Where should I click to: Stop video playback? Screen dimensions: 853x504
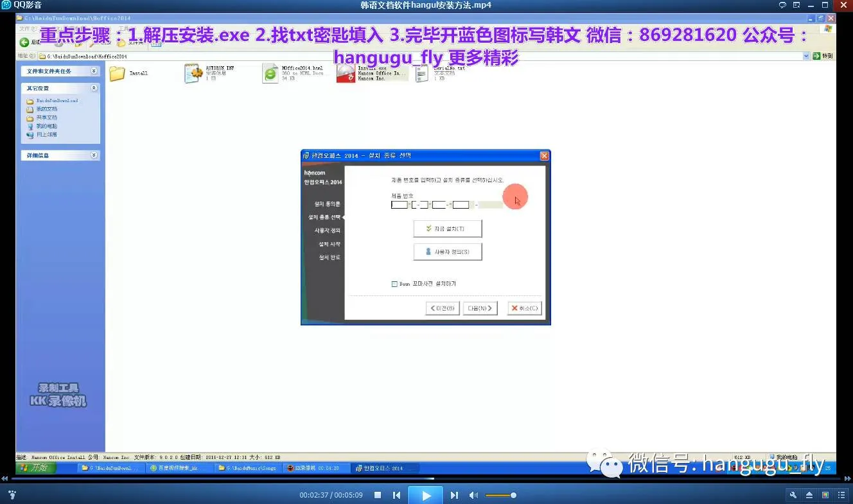378,495
